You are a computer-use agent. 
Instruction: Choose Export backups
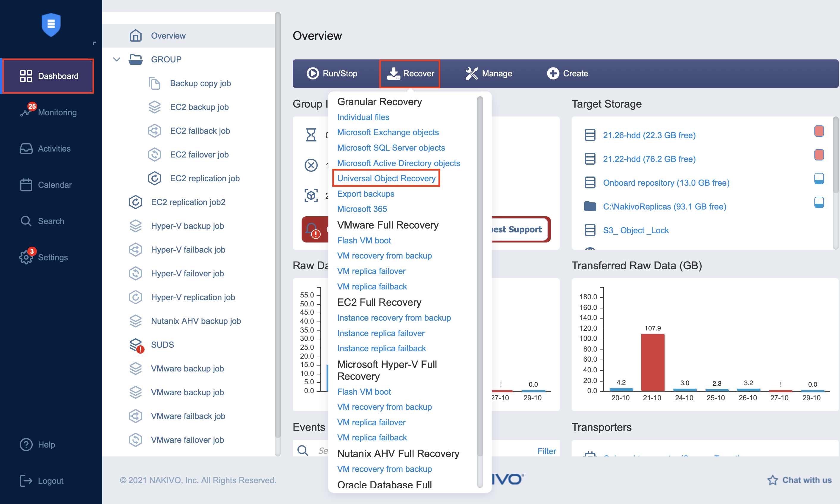[366, 194]
